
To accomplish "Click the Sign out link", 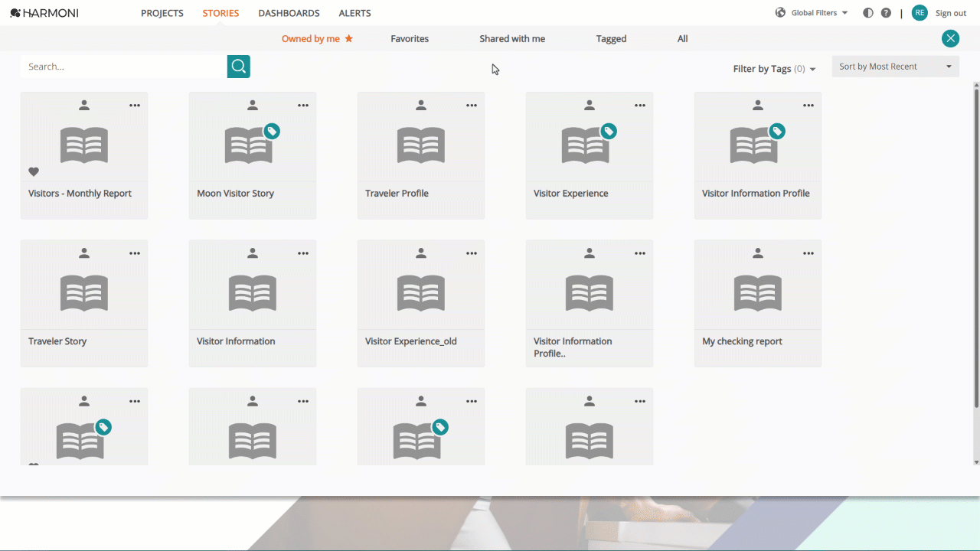I will click(x=951, y=13).
